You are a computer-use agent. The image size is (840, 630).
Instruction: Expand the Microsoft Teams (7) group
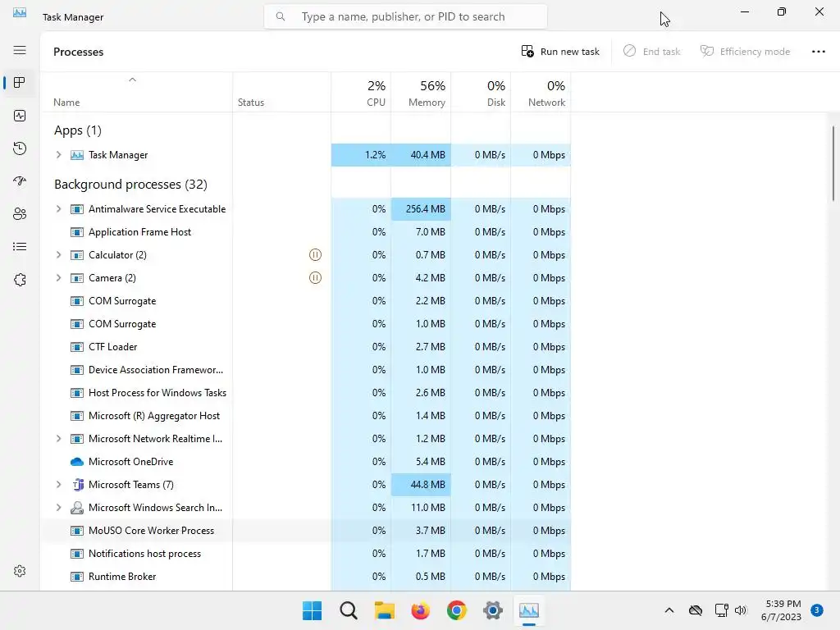(58, 485)
